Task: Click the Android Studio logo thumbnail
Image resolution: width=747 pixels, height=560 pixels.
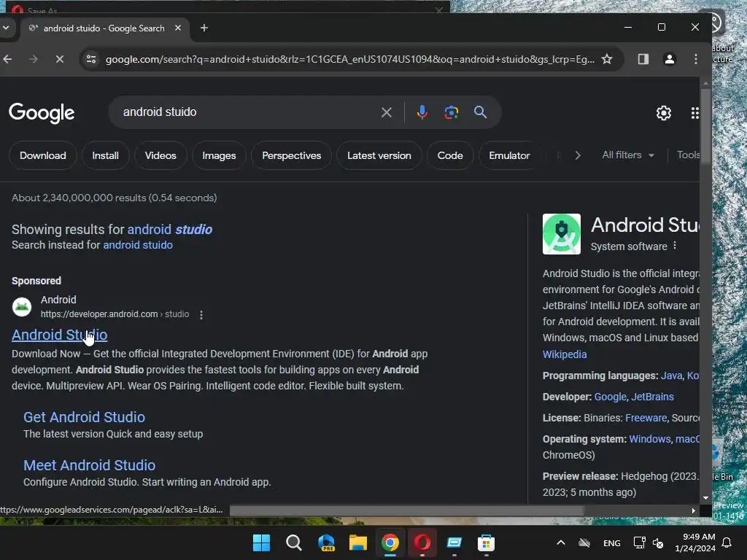Action: [x=562, y=234]
